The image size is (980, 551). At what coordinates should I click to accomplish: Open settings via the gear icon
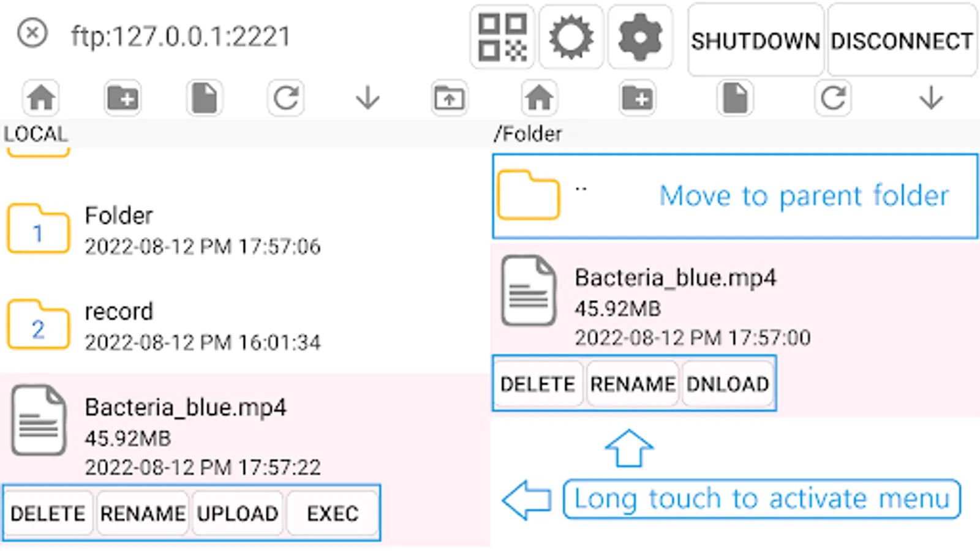[640, 37]
